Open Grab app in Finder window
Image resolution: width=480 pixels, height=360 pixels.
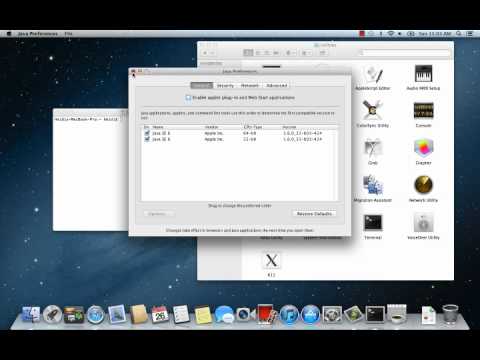tap(373, 151)
